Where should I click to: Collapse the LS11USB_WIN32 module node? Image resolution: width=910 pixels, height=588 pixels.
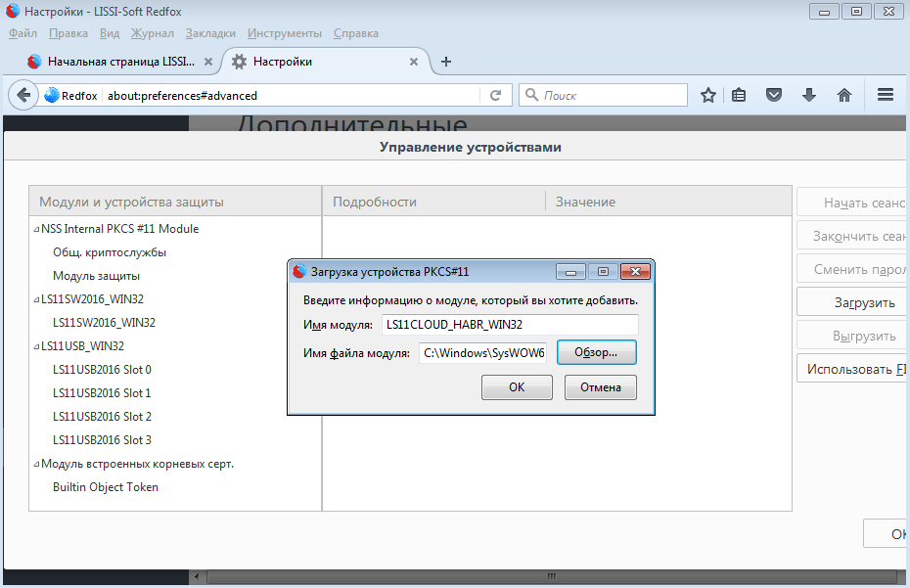tap(36, 346)
